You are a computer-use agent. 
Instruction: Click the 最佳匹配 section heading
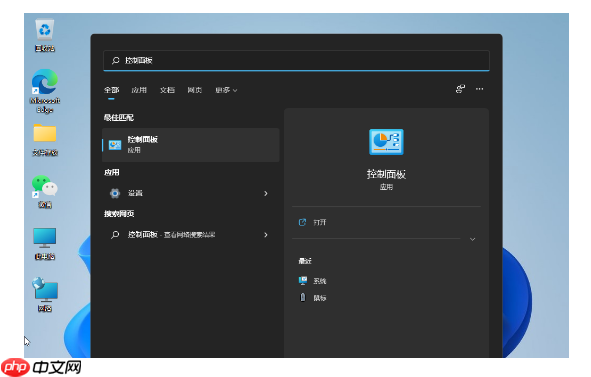pos(119,118)
